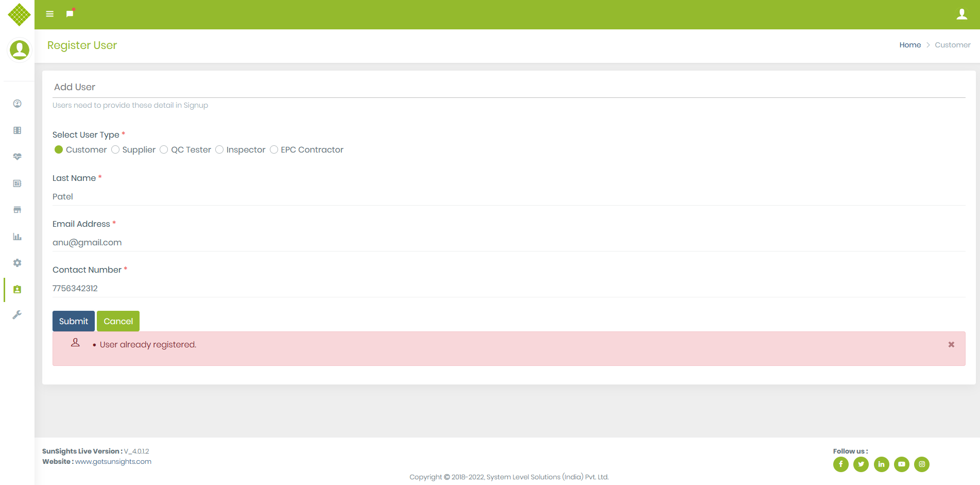
Task: Select the QC Tester radio option
Action: pos(164,149)
